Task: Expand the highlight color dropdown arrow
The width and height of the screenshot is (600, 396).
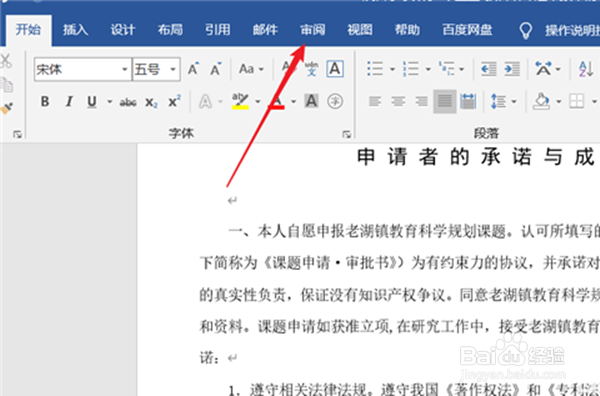Action: tap(258, 102)
